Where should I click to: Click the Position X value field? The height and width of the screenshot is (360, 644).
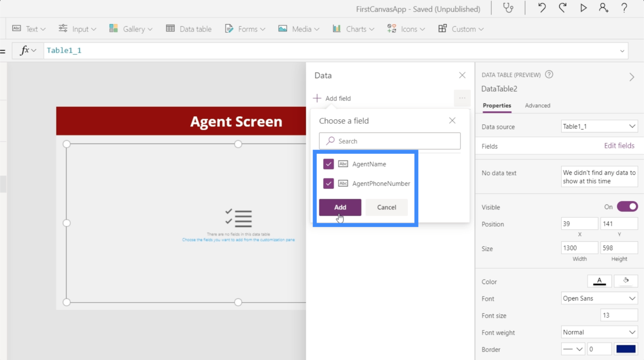click(x=579, y=223)
